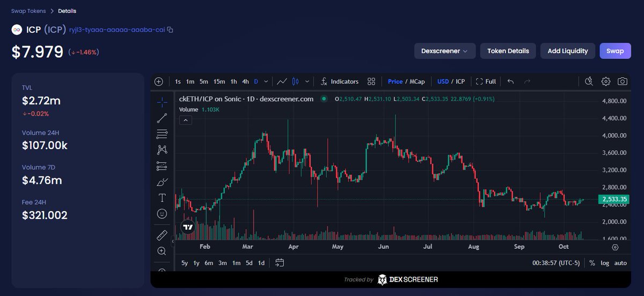Image resolution: width=644 pixels, height=296 pixels.
Task: Open go to date calendar icon
Action: click(279, 263)
